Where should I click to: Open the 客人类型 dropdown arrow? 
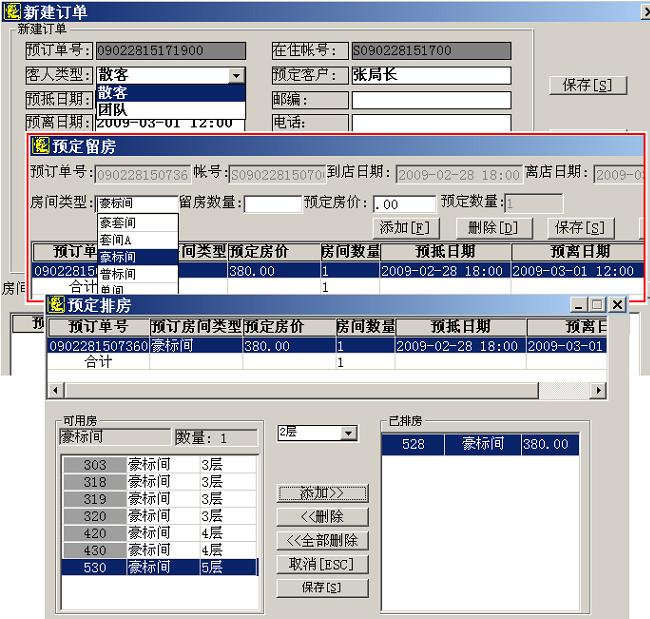(236, 76)
